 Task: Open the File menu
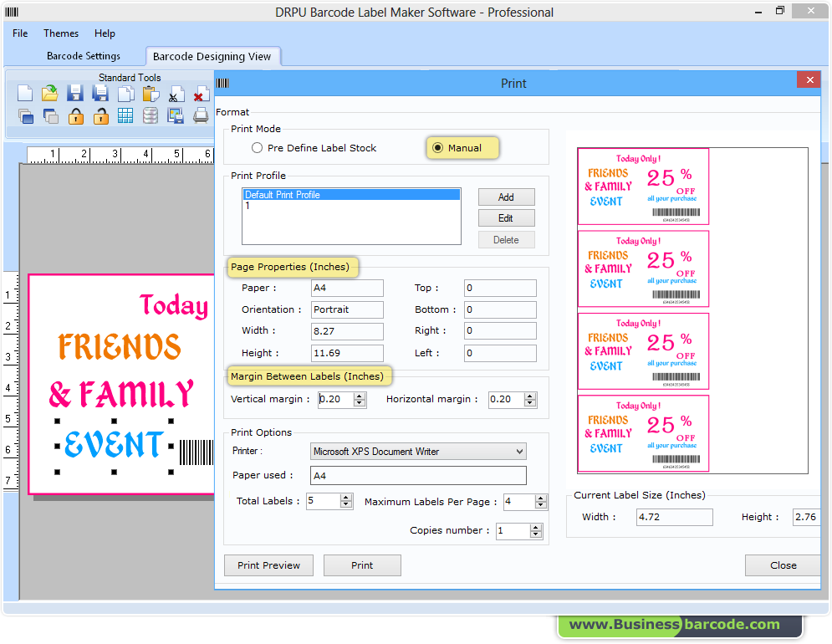coord(20,33)
